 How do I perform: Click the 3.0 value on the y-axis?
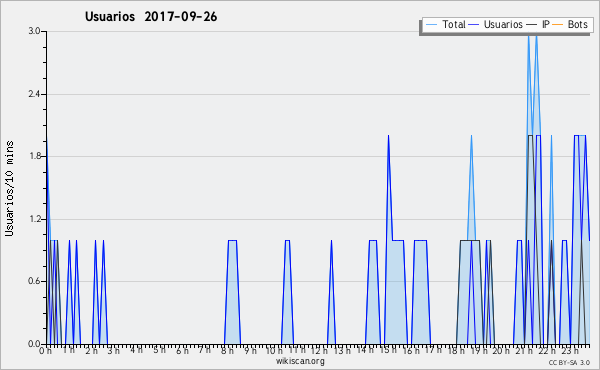34,31
